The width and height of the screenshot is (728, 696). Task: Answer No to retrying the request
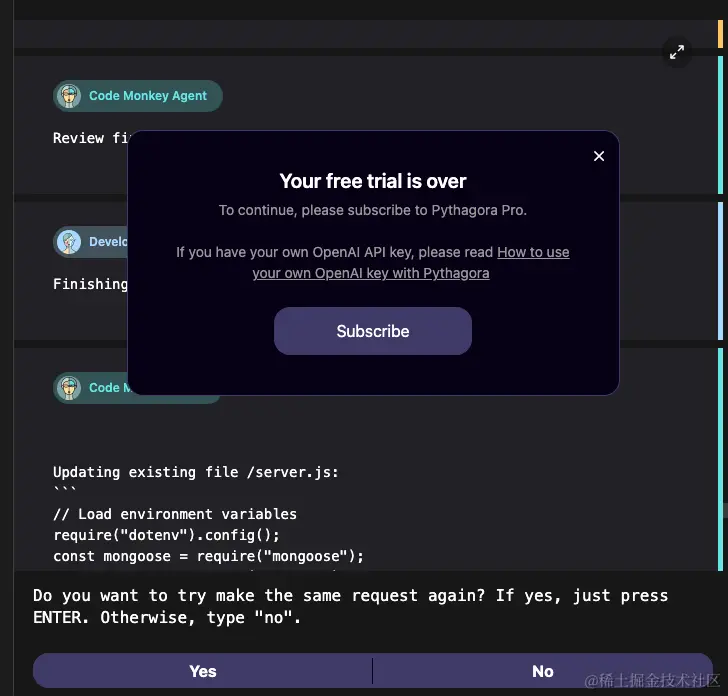tap(542, 671)
